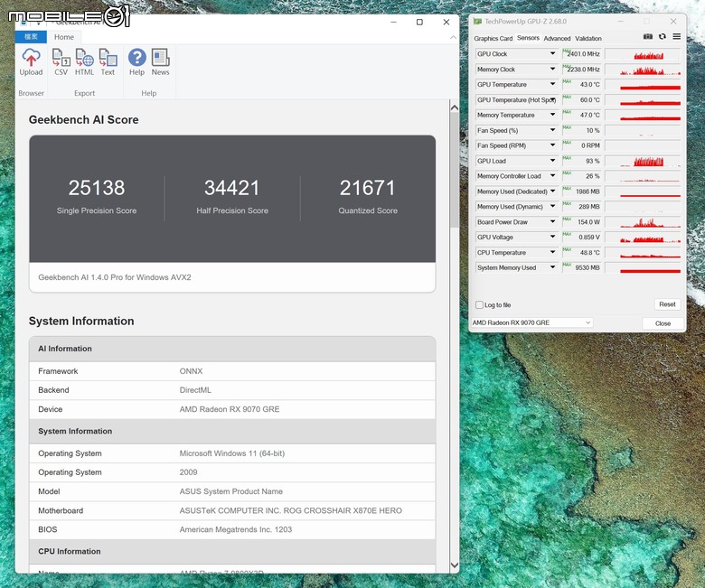Switch to Graphics Card tab in GPU-Z
This screenshot has width=705, height=588.
click(x=493, y=39)
